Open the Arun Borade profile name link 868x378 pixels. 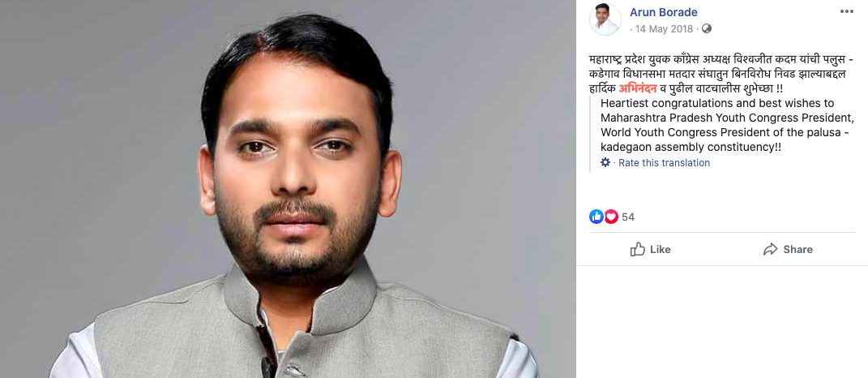click(664, 12)
